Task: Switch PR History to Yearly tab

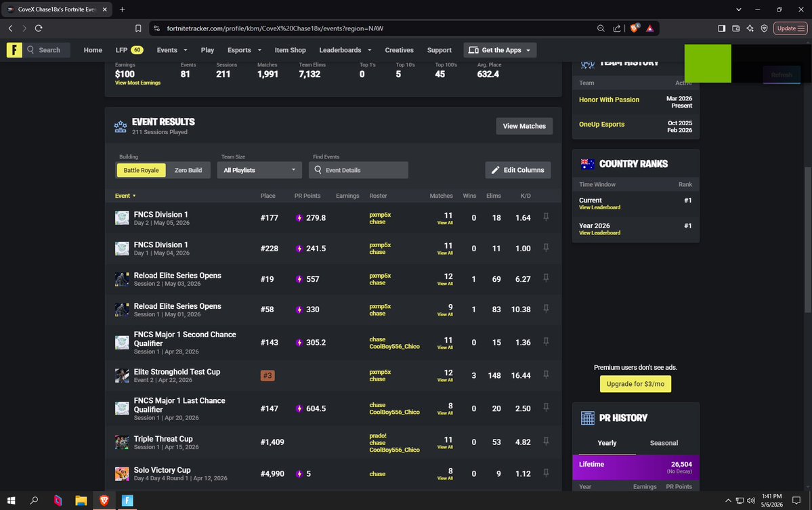Action: click(x=607, y=443)
